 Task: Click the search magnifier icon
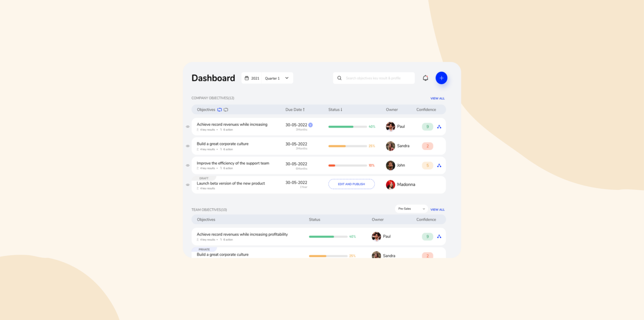coord(339,78)
